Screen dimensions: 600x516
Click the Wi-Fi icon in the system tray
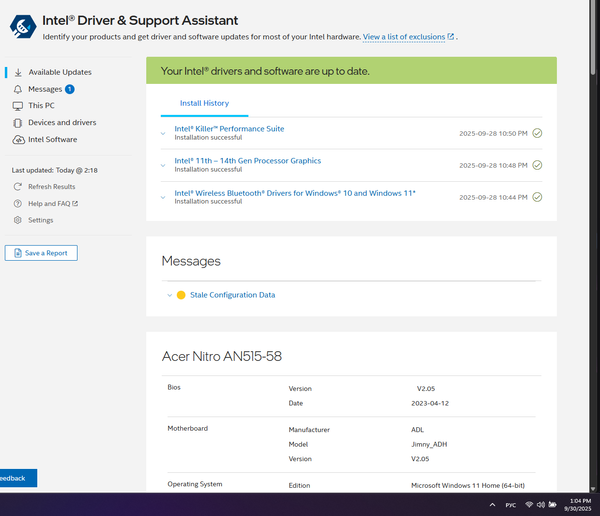pyautogui.click(x=529, y=504)
